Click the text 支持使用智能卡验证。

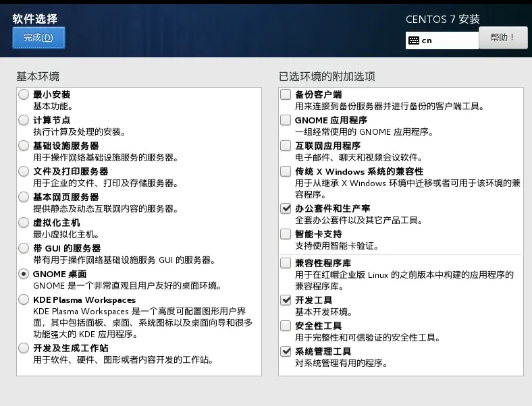[x=337, y=246]
